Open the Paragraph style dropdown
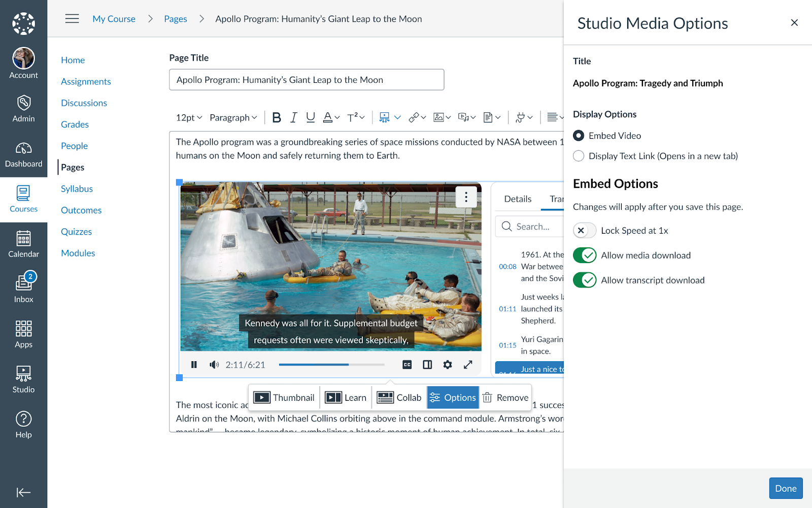The width and height of the screenshot is (812, 508). click(x=233, y=117)
